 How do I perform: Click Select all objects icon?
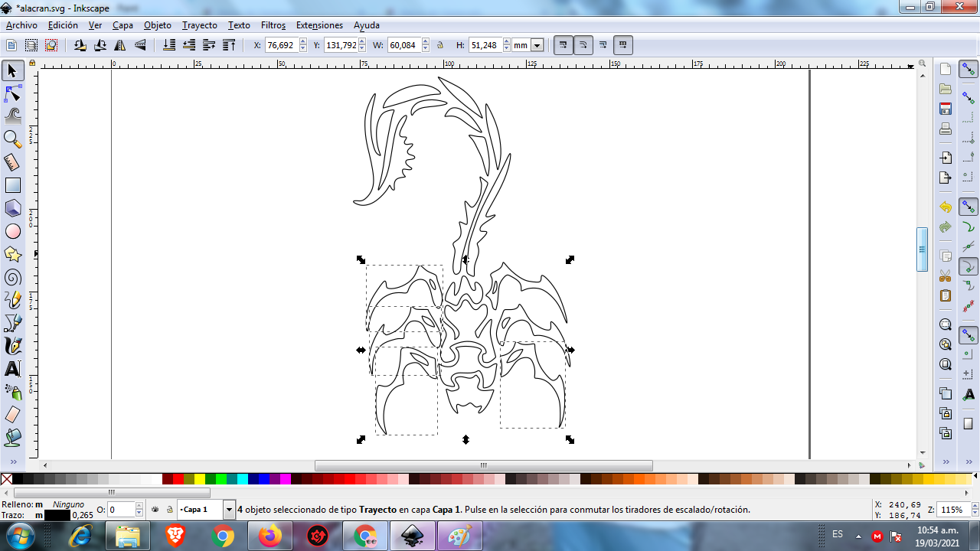[11, 45]
